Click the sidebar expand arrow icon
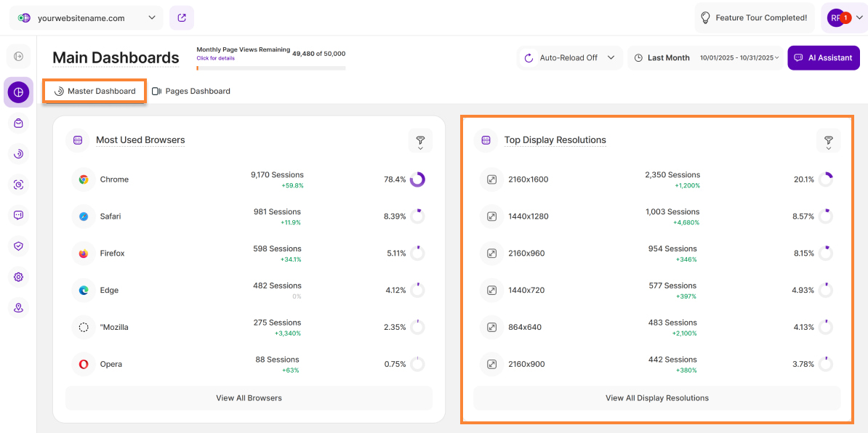 (x=18, y=57)
